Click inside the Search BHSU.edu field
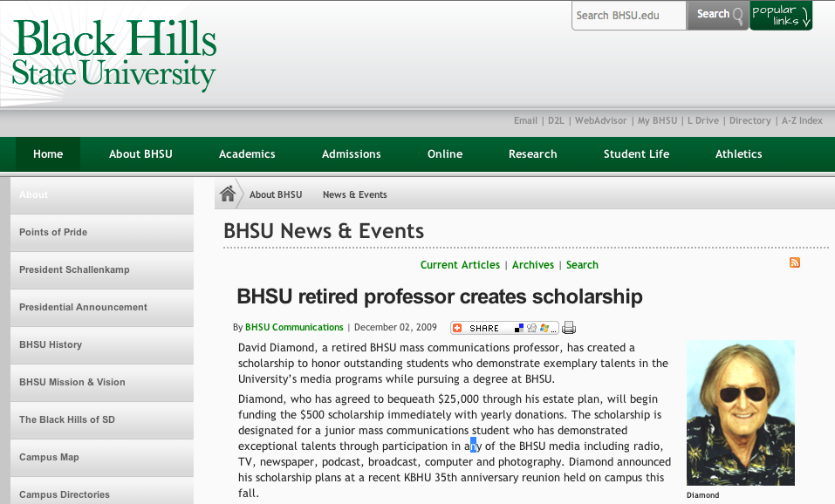Image resolution: width=835 pixels, height=504 pixels. coord(628,15)
